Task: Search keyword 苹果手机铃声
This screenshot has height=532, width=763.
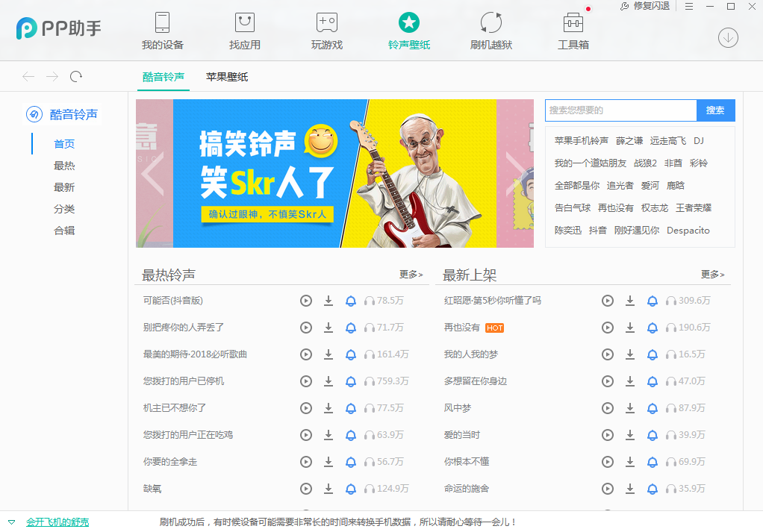Action: [581, 141]
